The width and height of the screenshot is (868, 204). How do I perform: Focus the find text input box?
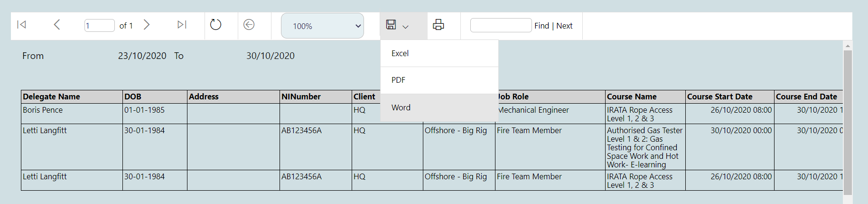(501, 25)
